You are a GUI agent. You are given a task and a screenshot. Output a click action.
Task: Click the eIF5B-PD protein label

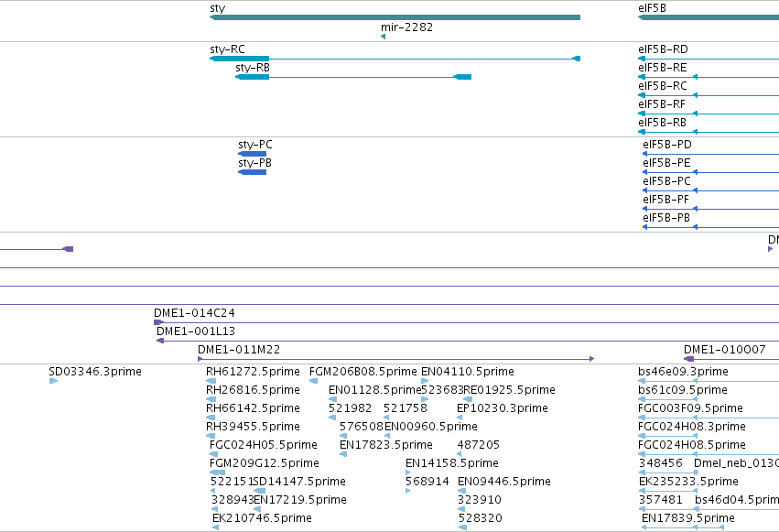(667, 145)
